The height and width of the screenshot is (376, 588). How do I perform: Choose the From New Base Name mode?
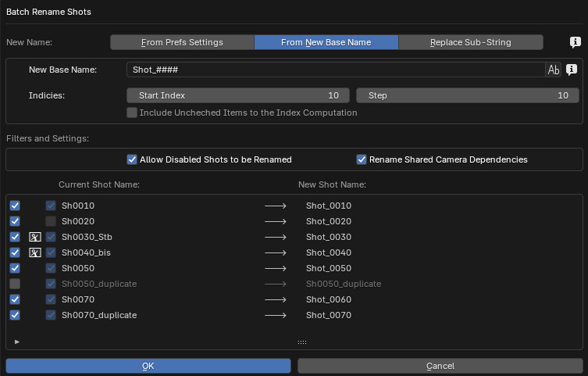click(326, 42)
